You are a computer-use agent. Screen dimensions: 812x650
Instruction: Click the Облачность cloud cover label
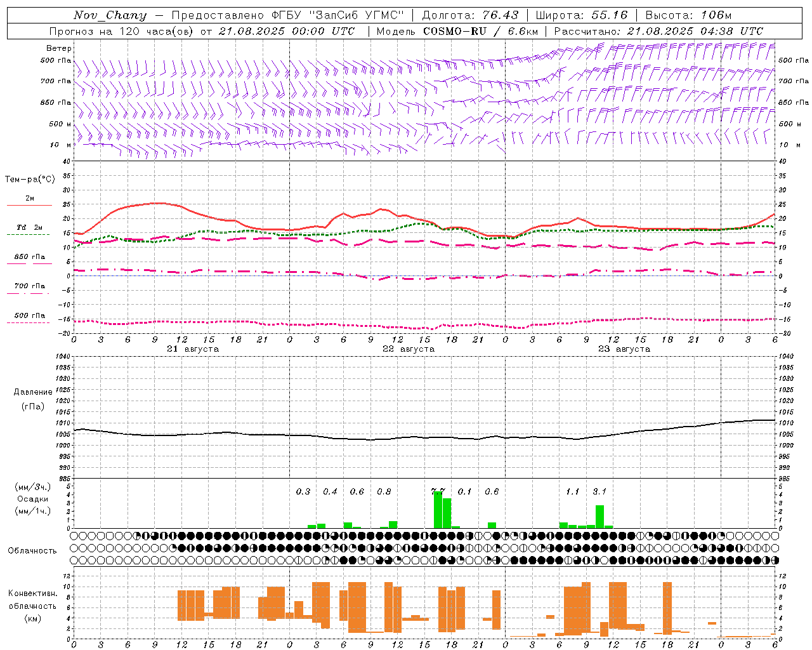[32, 551]
